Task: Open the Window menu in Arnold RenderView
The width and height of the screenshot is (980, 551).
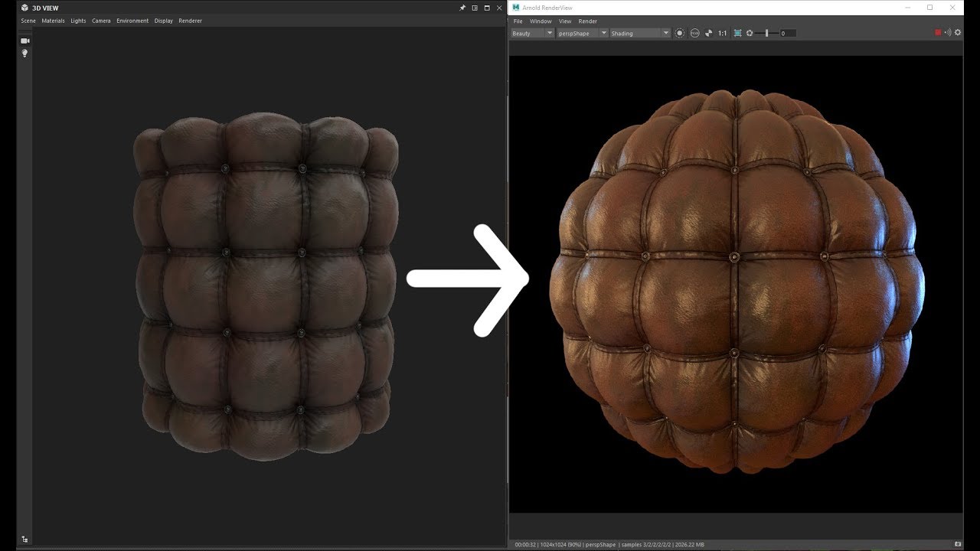Action: click(x=541, y=21)
